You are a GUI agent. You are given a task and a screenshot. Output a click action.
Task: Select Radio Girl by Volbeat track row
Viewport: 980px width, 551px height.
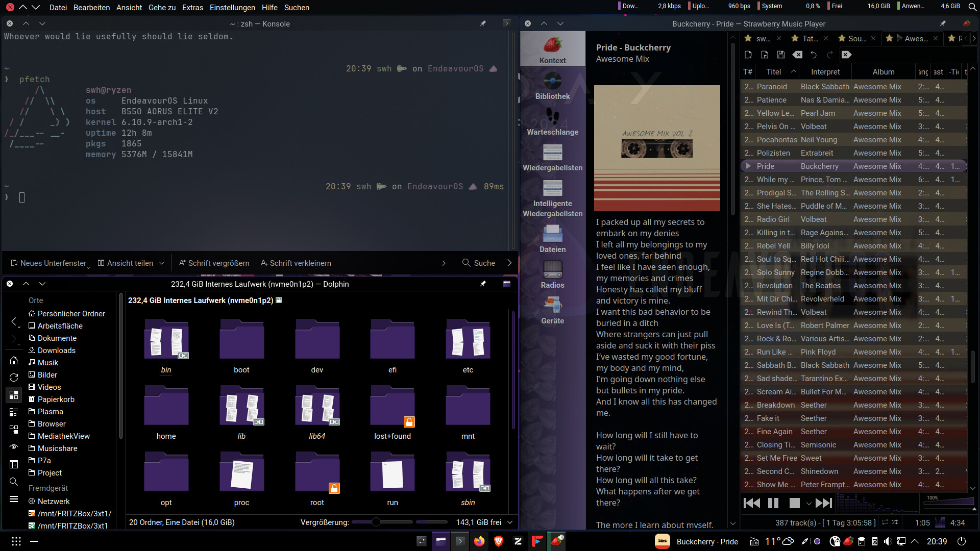pos(853,219)
